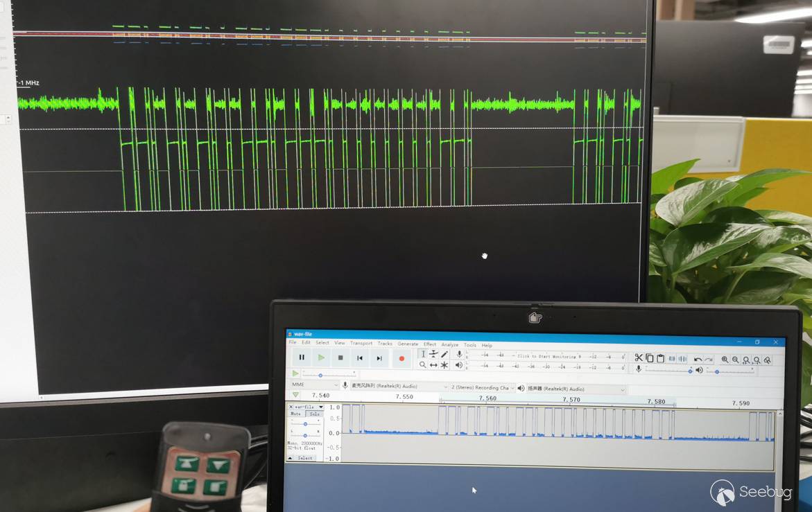Open the Help menu

click(487, 345)
